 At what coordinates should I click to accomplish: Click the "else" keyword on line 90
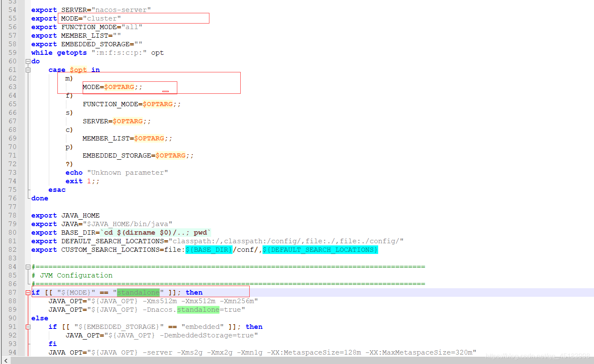coord(40,318)
